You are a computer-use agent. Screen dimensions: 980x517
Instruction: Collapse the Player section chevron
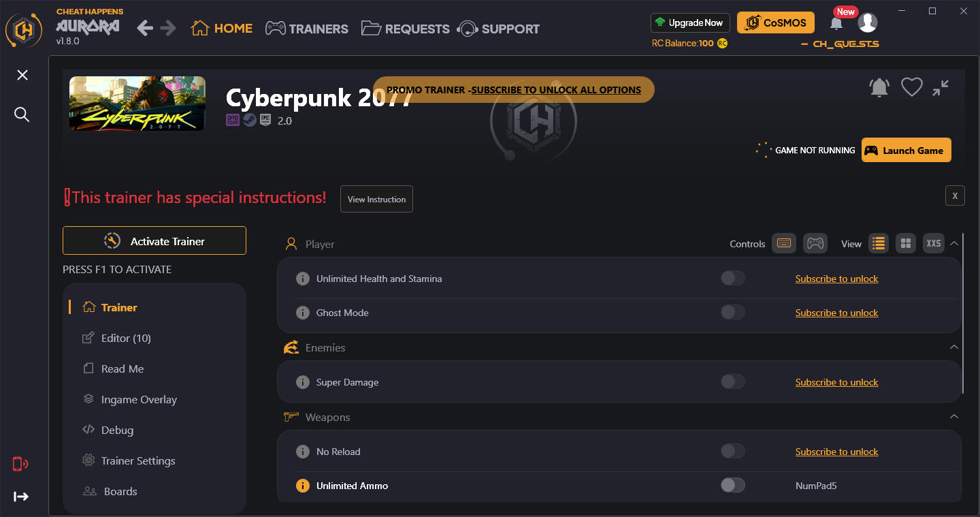click(954, 243)
